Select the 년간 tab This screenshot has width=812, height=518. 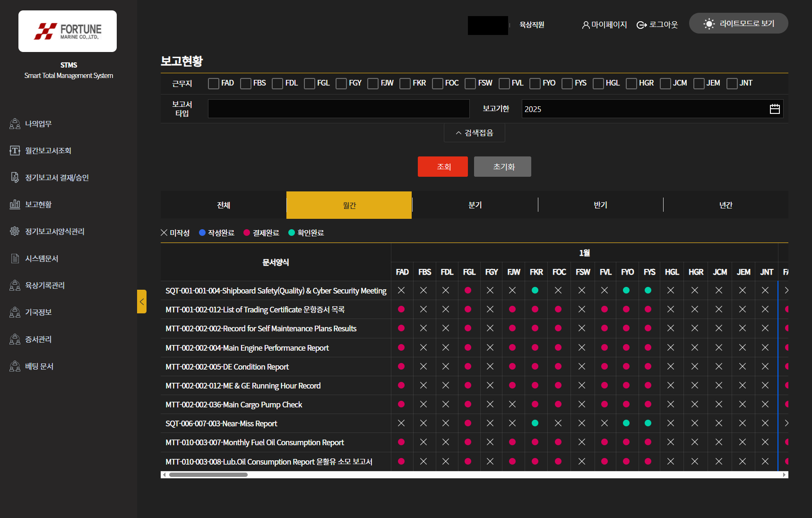(x=726, y=205)
